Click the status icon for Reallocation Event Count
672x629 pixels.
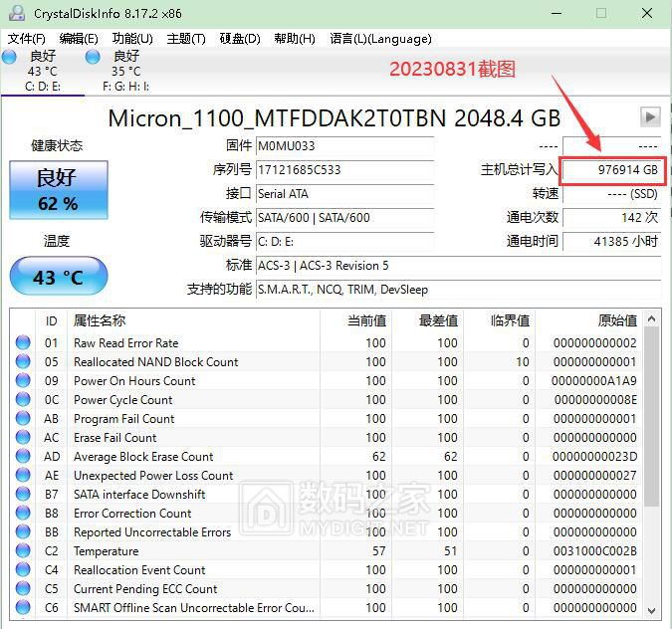(x=23, y=569)
